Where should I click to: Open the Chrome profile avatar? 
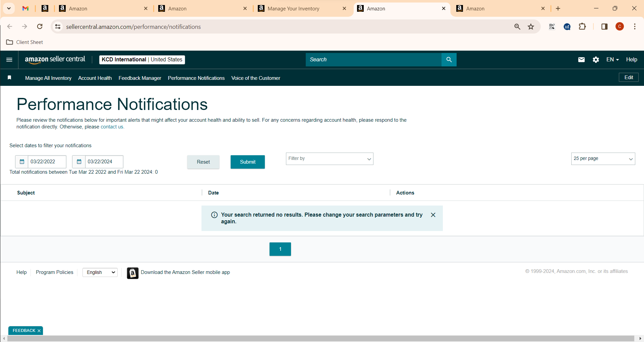point(620,26)
